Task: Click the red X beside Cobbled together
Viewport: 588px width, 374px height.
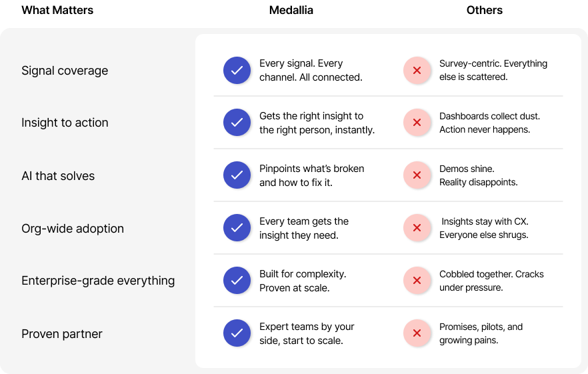Action: 417,281
